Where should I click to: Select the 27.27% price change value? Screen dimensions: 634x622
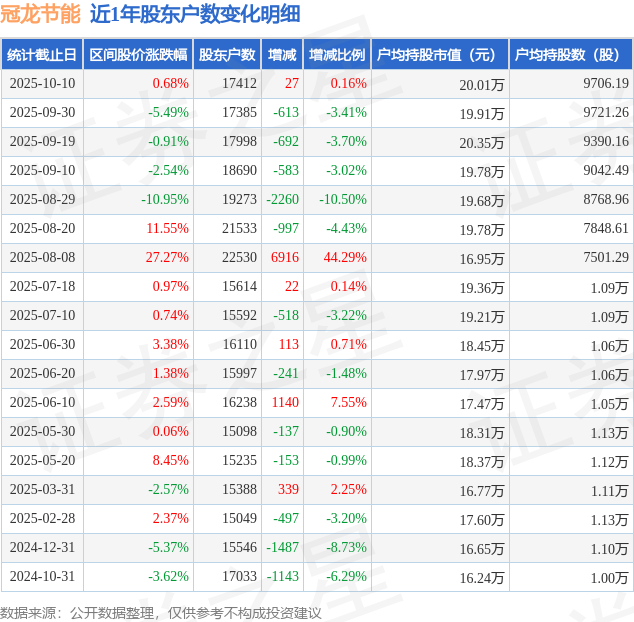point(167,258)
